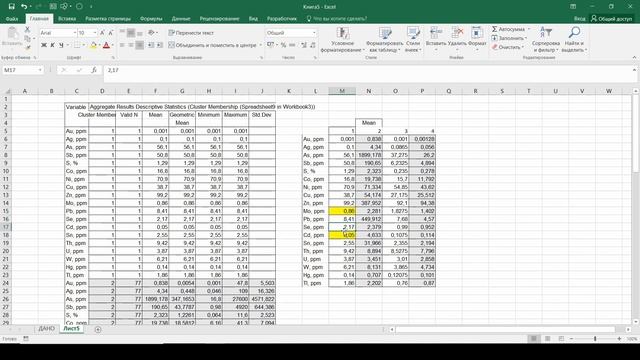Screen dimensions: 640x360
Task: Click the insert function fx icon
Action: tap(94, 70)
